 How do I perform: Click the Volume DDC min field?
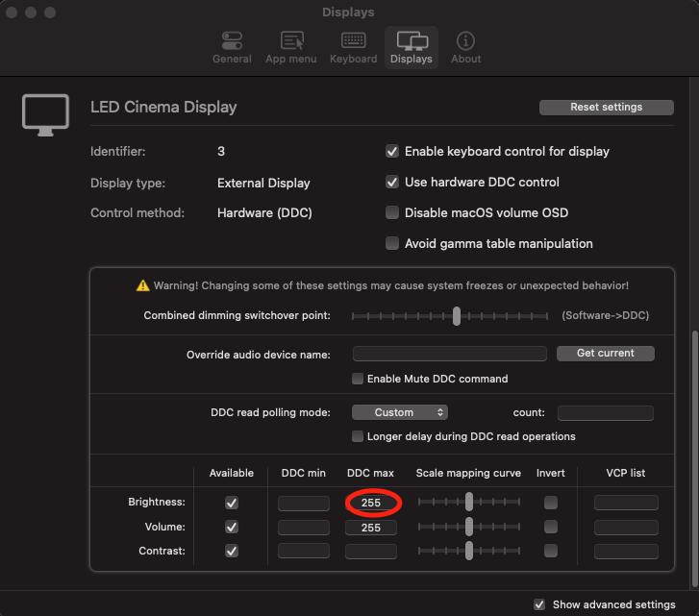304,528
